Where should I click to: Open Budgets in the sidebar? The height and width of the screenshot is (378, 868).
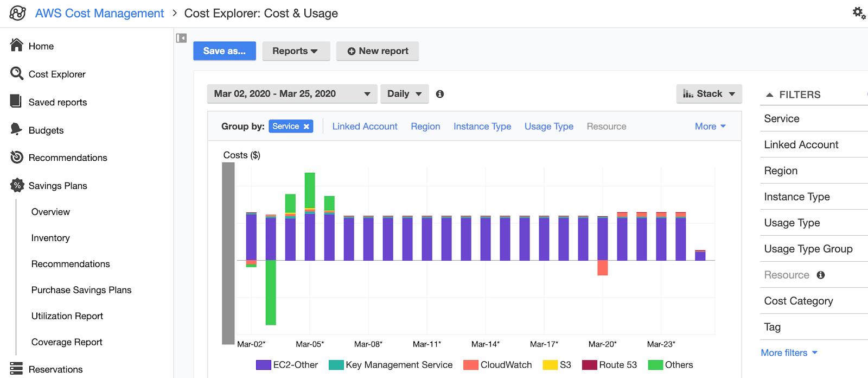click(46, 130)
